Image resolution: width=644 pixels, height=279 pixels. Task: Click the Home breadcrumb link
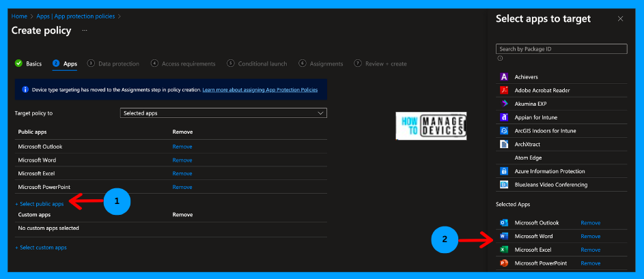point(19,16)
